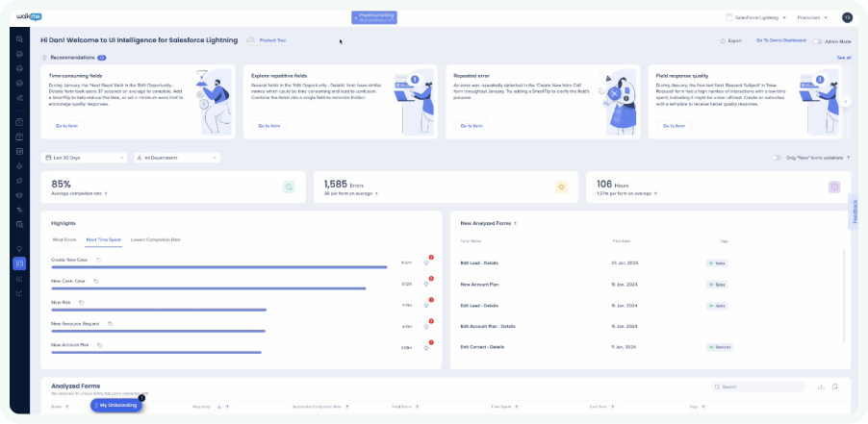Screen dimensions: 868x424
Task: Click the columns icon beside download icon
Action: pyautogui.click(x=835, y=387)
